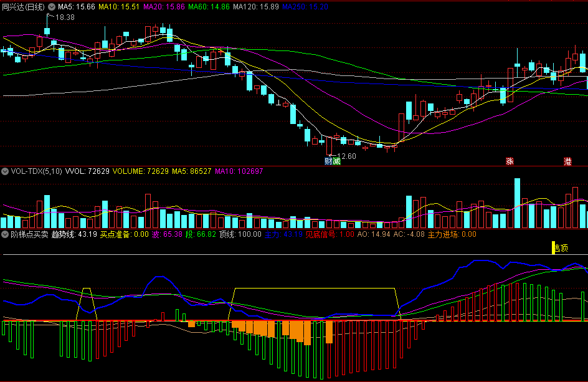588x382 pixels.
Task: Click the 减 info marker under the chart
Action: click(x=336, y=161)
